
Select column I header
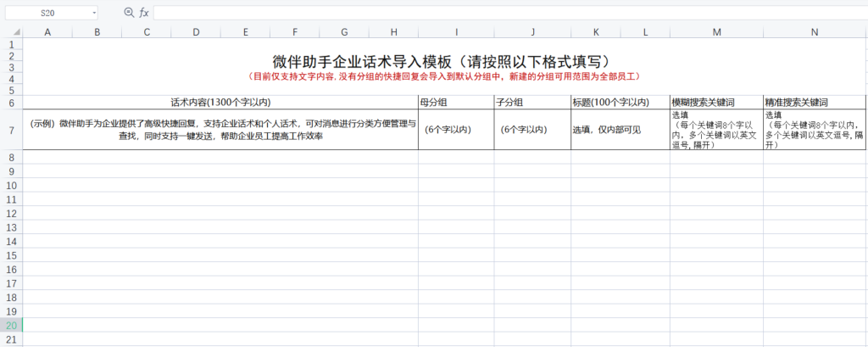click(x=456, y=32)
